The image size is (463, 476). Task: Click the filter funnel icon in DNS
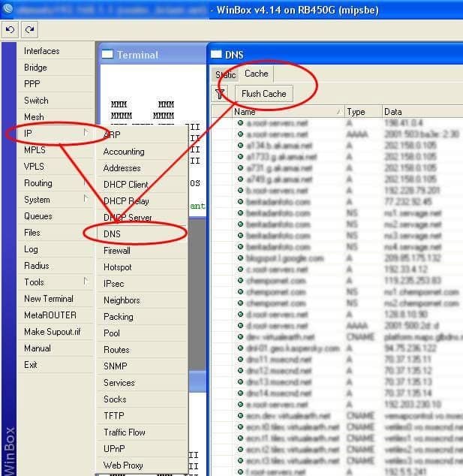(x=220, y=94)
